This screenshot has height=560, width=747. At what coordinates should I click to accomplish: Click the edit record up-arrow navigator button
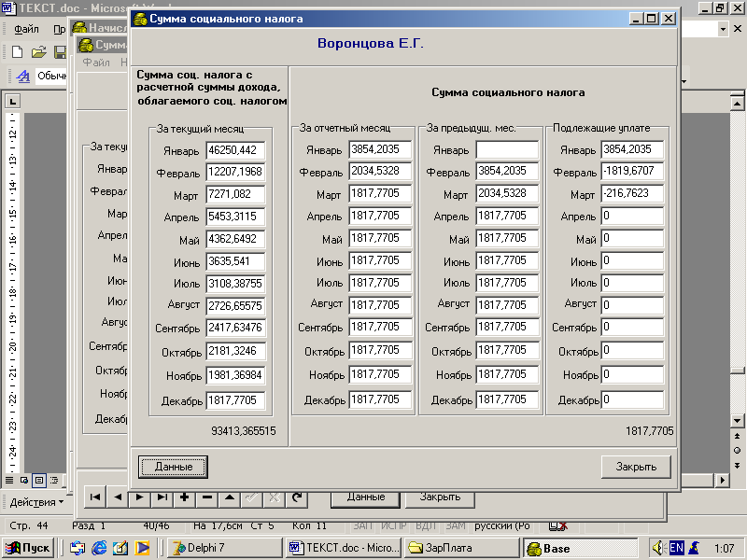pyautogui.click(x=229, y=497)
